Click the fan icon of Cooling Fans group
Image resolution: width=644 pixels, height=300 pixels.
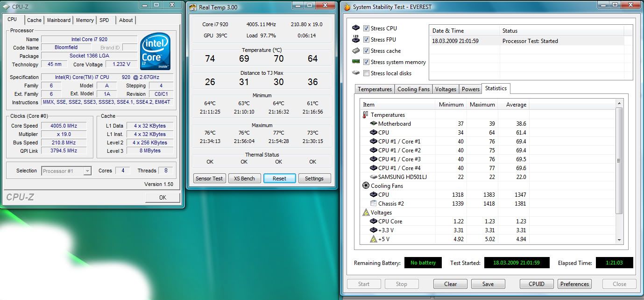[366, 186]
